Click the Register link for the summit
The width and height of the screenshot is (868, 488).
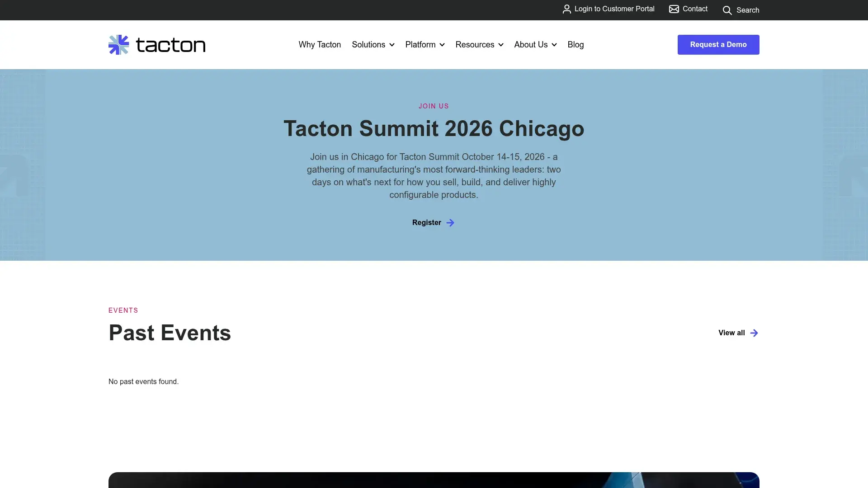pos(433,223)
